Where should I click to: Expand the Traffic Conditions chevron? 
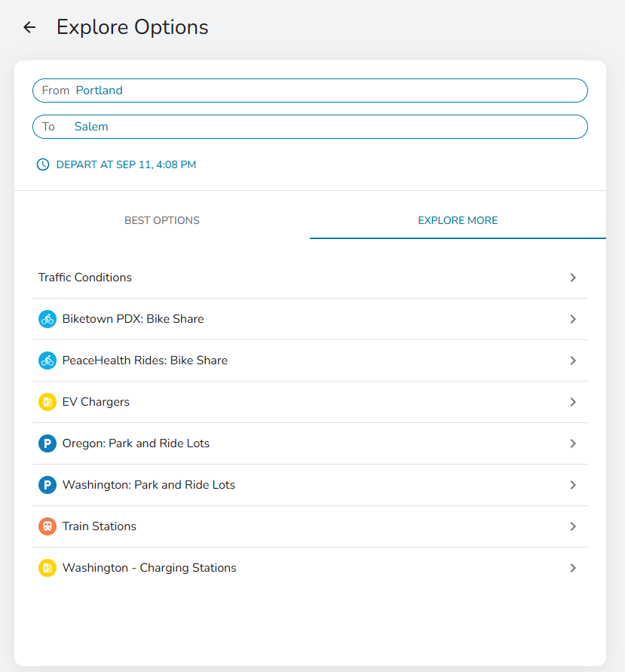(x=573, y=278)
